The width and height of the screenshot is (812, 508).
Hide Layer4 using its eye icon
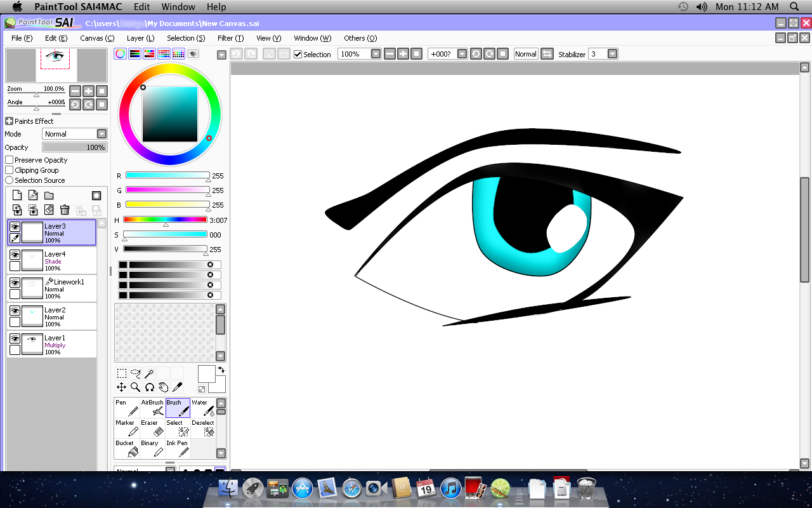15,255
